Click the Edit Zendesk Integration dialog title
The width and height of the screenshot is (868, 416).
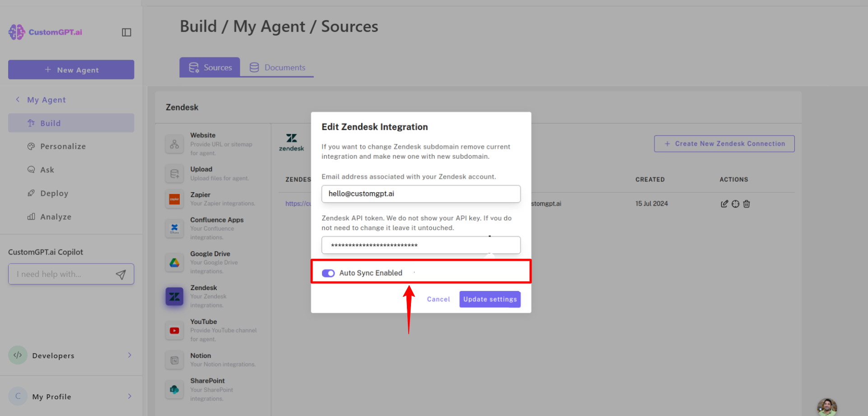point(375,127)
